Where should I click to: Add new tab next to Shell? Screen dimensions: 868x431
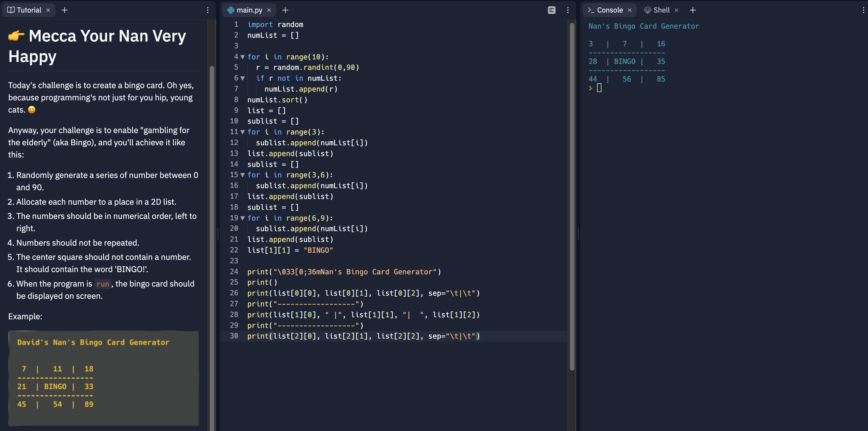click(x=693, y=10)
